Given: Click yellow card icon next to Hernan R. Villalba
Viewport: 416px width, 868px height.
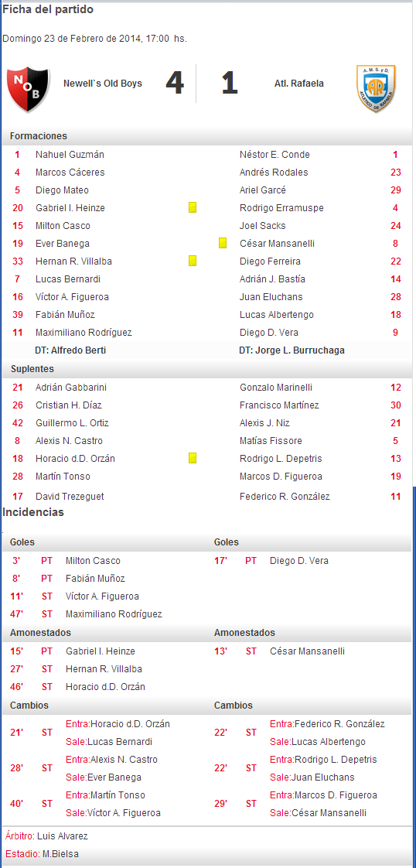Looking at the screenshot, I should pyautogui.click(x=193, y=261).
